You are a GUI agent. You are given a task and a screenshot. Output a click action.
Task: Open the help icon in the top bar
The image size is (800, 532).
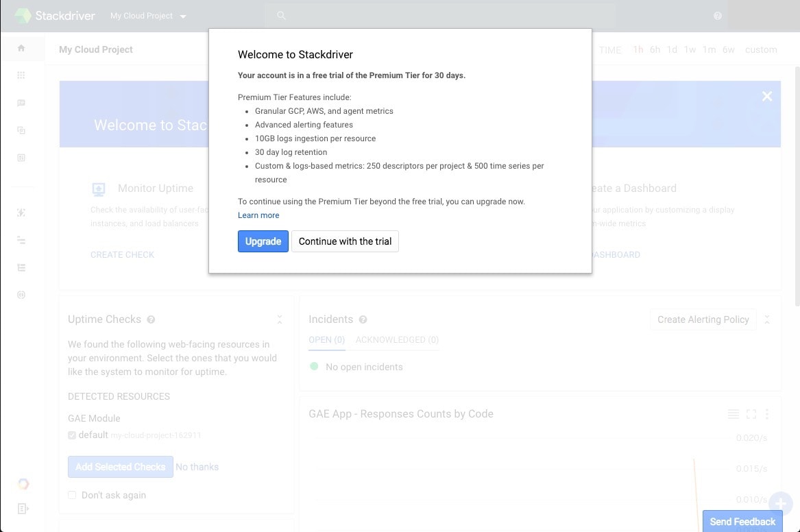(717, 16)
